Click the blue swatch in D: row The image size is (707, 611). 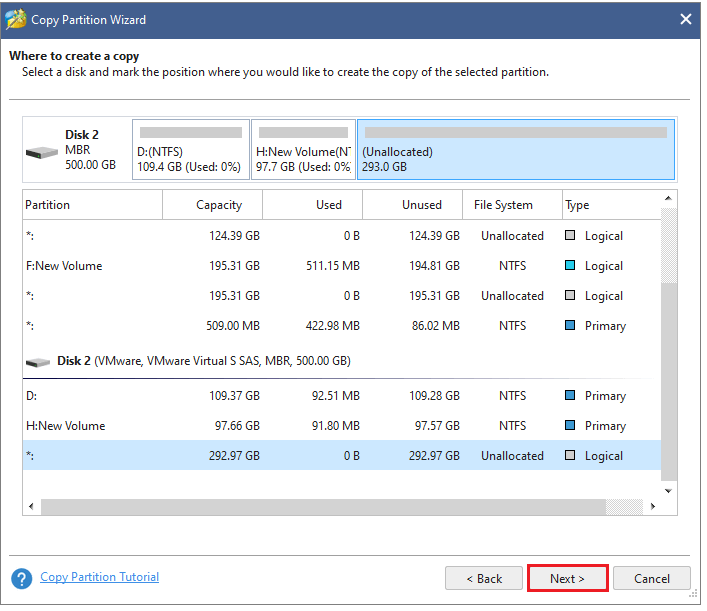pos(570,395)
